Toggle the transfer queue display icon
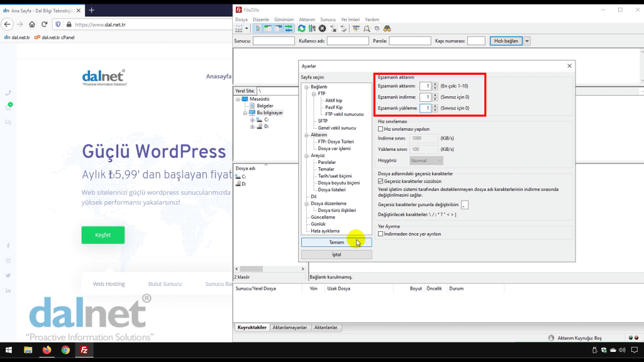Viewport: 644px width, 362px height. coord(289,29)
